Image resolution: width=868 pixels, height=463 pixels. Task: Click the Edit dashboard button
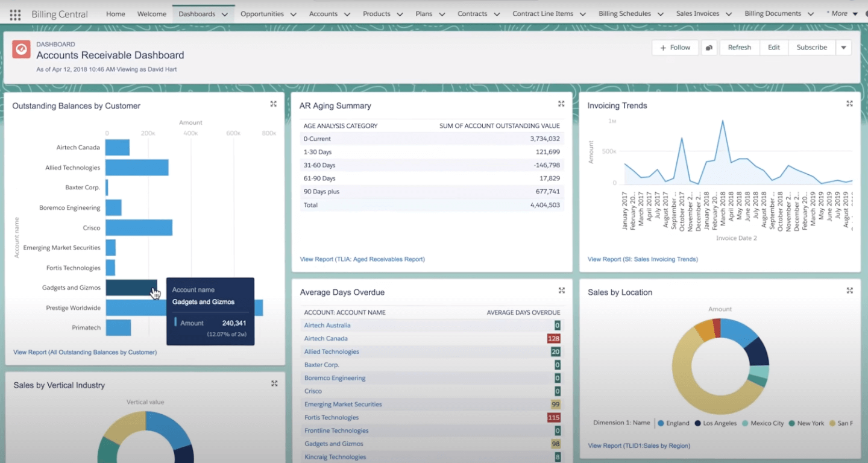(774, 48)
